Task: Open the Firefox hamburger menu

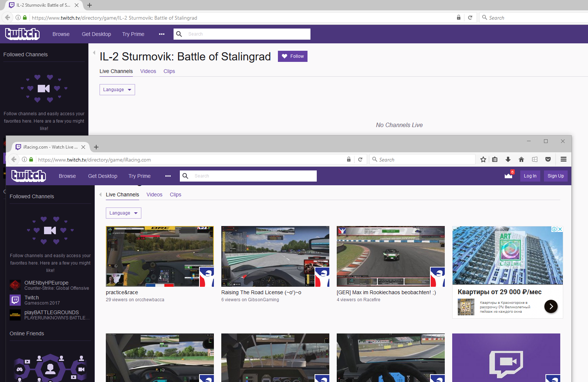Action: (x=564, y=159)
